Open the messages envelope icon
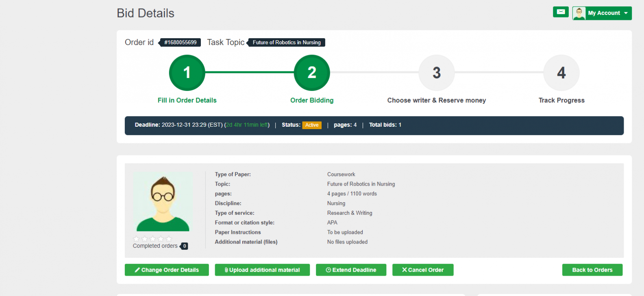 [x=561, y=12]
